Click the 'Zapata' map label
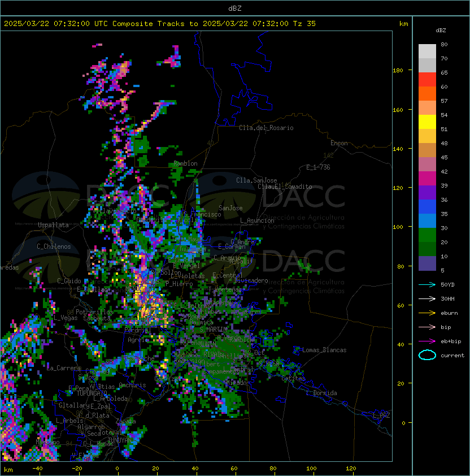Screen dimensions: 470x476 (125, 421)
